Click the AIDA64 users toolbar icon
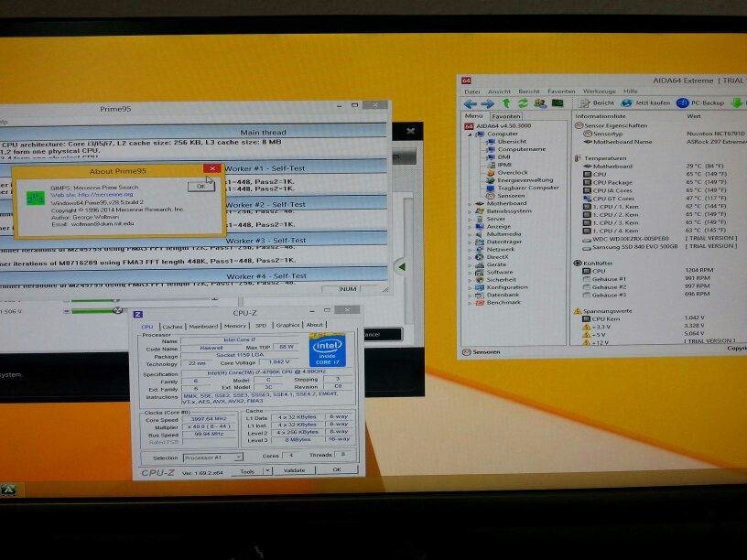 [x=540, y=102]
